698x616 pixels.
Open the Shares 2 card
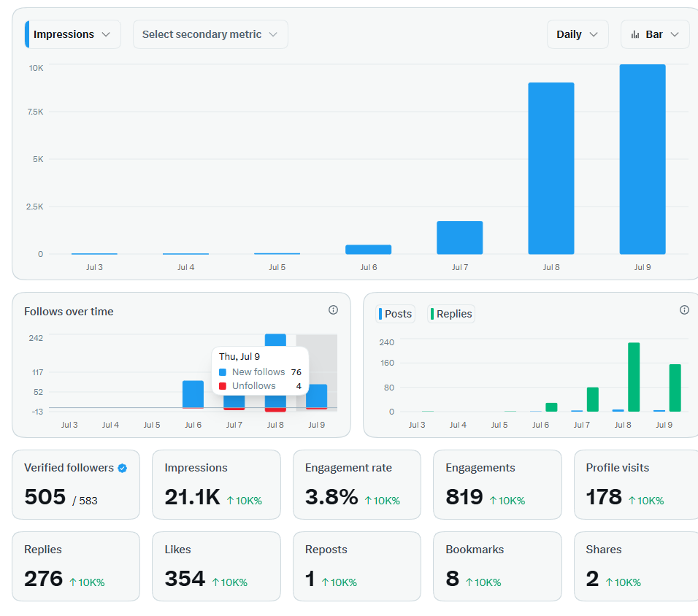pyautogui.click(x=637, y=566)
